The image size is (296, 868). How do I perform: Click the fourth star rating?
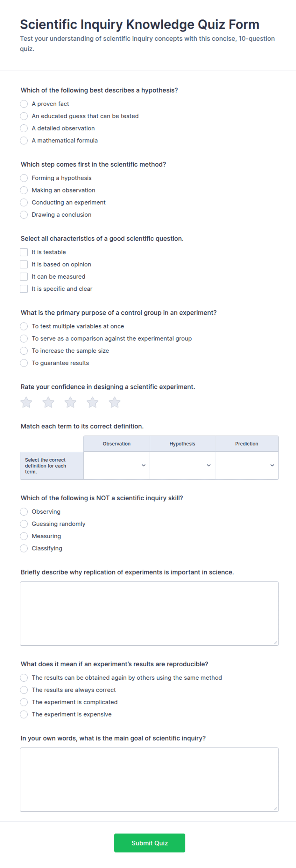pos(92,402)
